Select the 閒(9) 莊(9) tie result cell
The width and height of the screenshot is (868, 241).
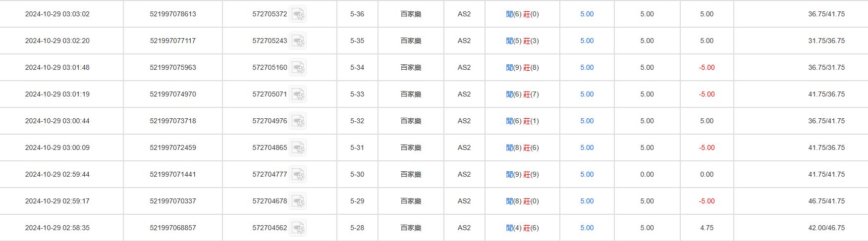click(522, 175)
